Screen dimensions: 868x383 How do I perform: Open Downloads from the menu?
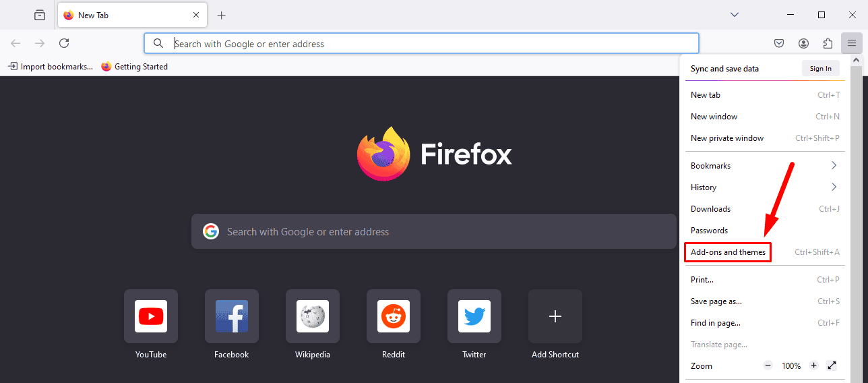[765, 209]
